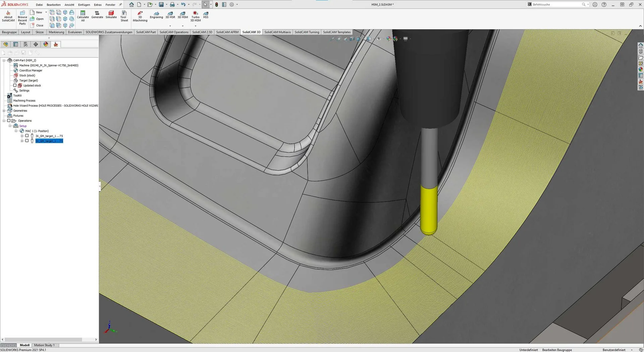The image size is (644, 352).
Task: Open the Motion Study 1 tab
Action: click(x=44, y=345)
